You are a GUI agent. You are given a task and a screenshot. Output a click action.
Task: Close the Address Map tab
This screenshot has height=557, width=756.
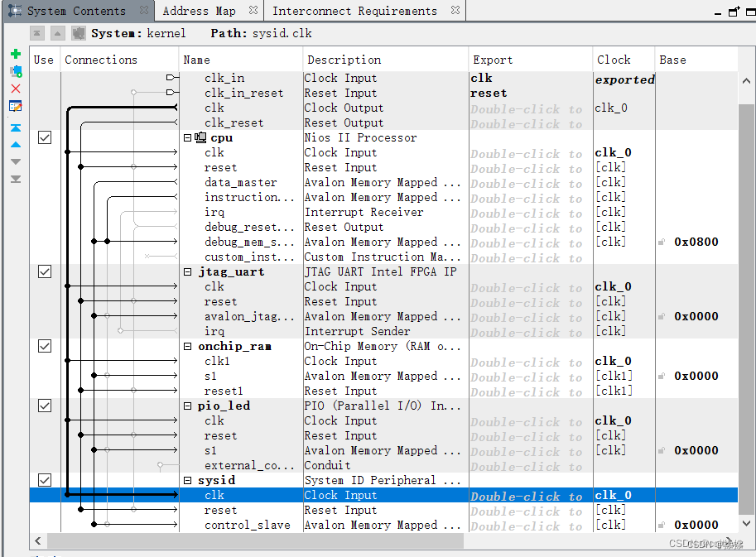(x=253, y=10)
